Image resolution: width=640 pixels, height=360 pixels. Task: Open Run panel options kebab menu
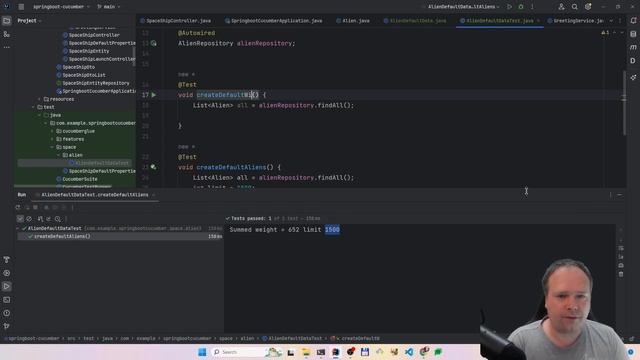pos(610,195)
